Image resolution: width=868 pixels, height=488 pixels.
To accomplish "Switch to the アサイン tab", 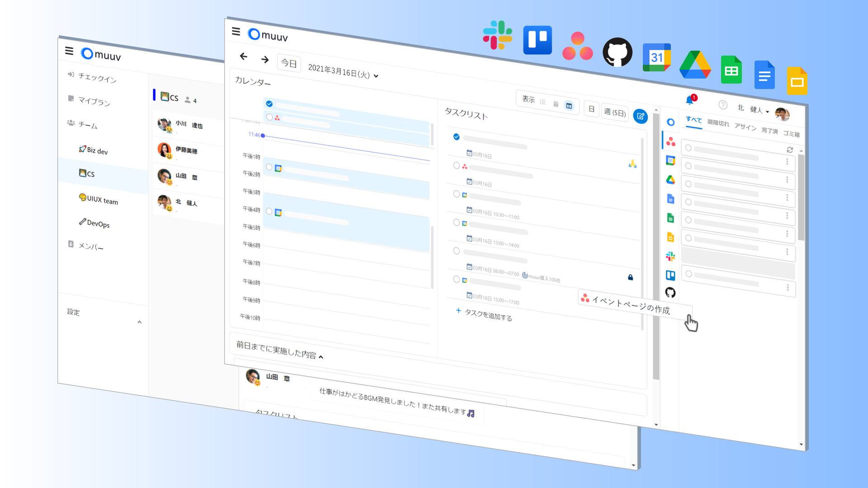I will pyautogui.click(x=745, y=127).
